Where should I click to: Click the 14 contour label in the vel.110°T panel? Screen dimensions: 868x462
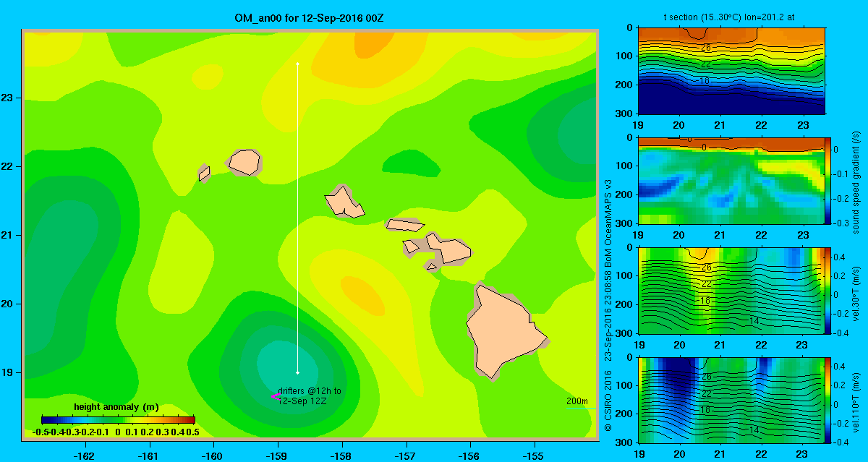(753, 430)
